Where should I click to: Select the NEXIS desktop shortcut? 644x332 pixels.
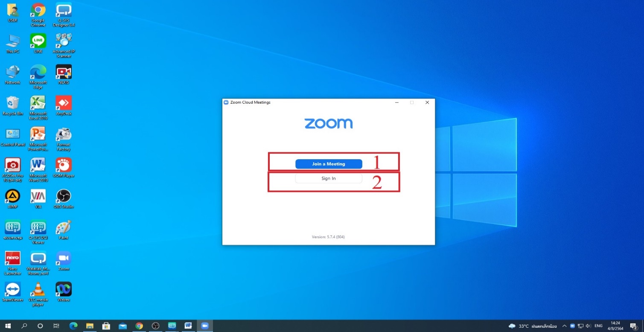[64, 75]
